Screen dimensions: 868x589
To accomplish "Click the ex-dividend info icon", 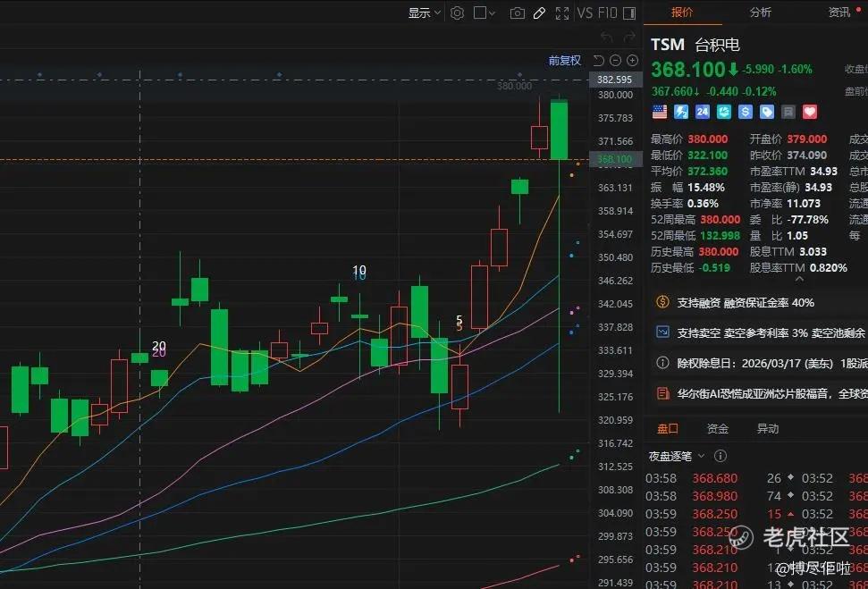I will click(x=662, y=363).
